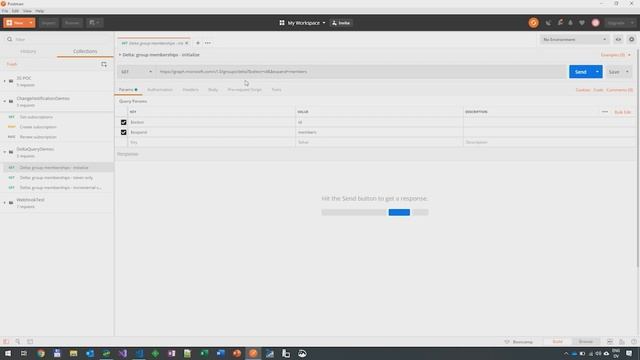This screenshot has width=640, height=360.
Task: Open the params column options ellipsis
Action: tap(604, 112)
